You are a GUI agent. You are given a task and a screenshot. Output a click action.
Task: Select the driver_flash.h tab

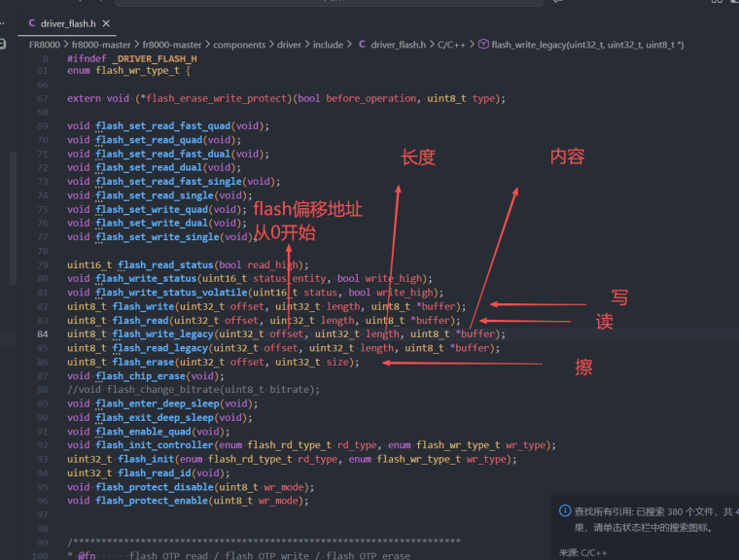click(x=67, y=23)
